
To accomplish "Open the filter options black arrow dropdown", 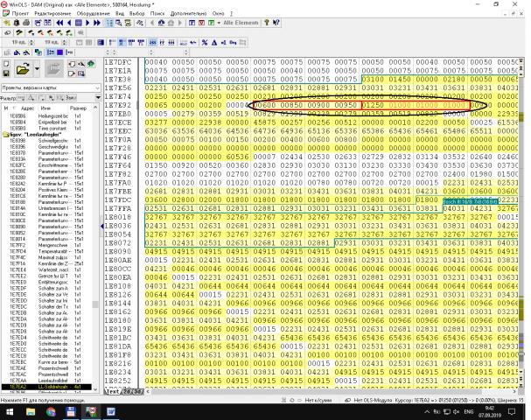I will click(x=98, y=98).
